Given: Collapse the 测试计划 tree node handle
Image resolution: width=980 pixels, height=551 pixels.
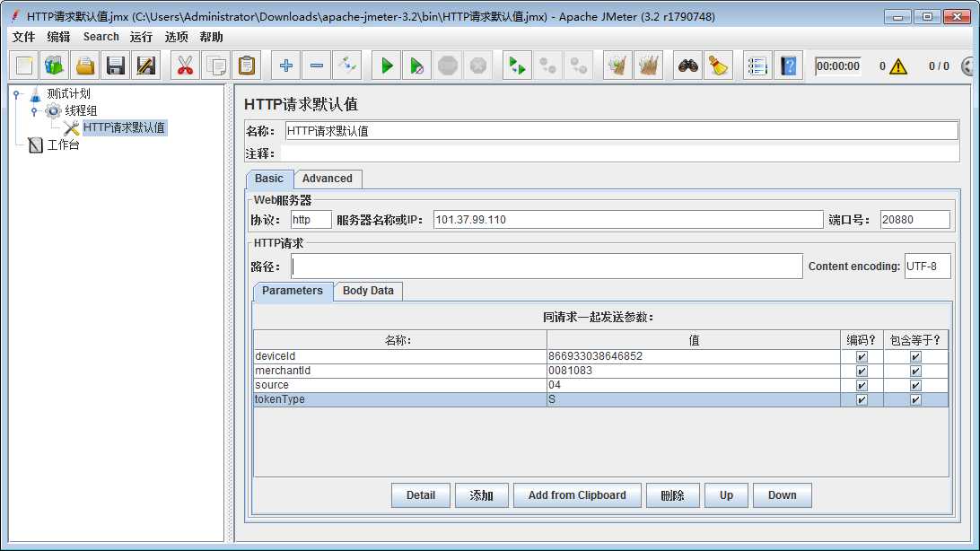Looking at the screenshot, I should click(x=16, y=94).
